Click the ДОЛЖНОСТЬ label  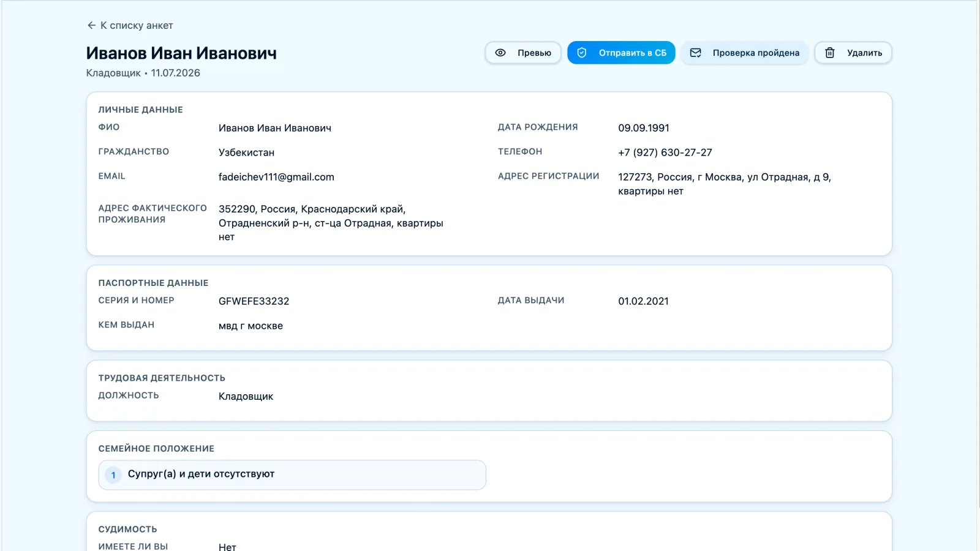[129, 395]
